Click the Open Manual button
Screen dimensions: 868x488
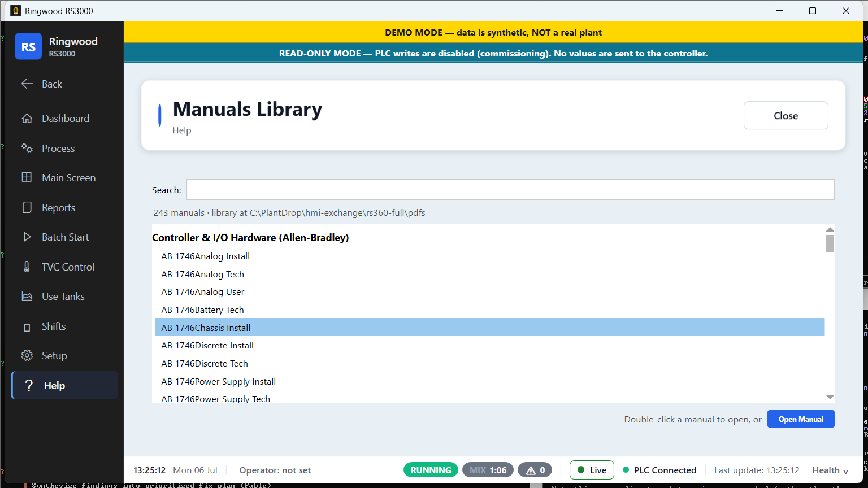801,419
